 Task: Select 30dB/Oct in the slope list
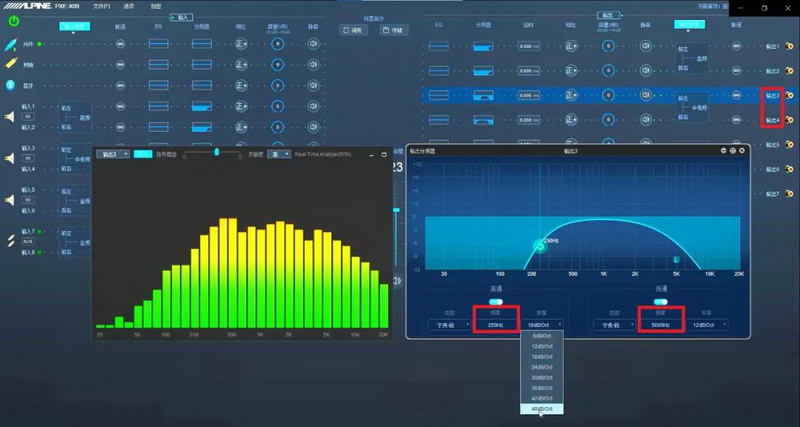[542, 378]
